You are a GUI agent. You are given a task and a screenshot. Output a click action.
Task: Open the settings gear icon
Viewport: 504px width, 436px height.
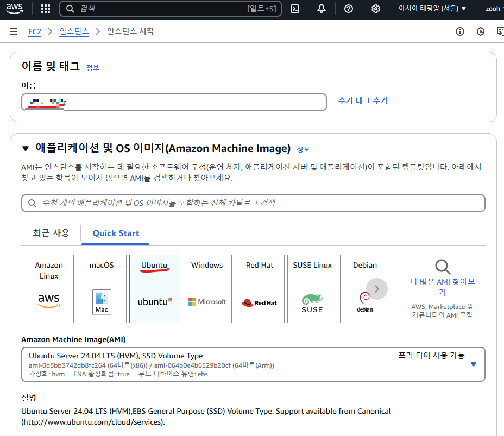pos(375,9)
